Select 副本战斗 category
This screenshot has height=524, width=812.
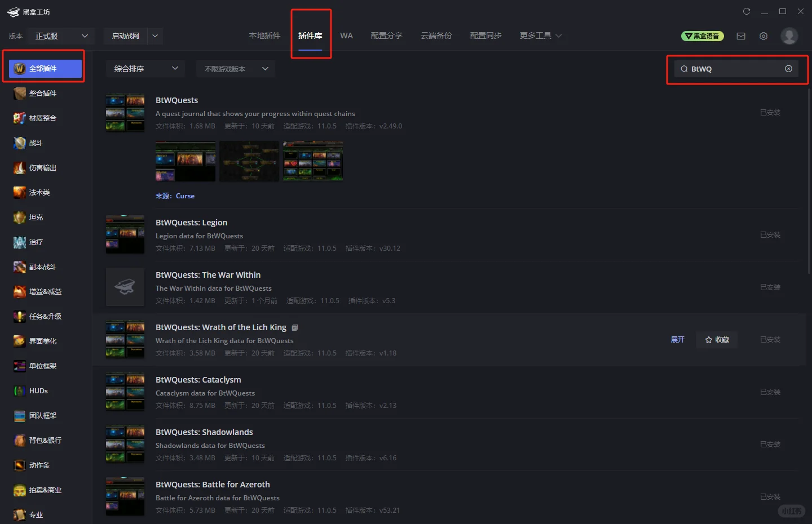pyautogui.click(x=46, y=267)
